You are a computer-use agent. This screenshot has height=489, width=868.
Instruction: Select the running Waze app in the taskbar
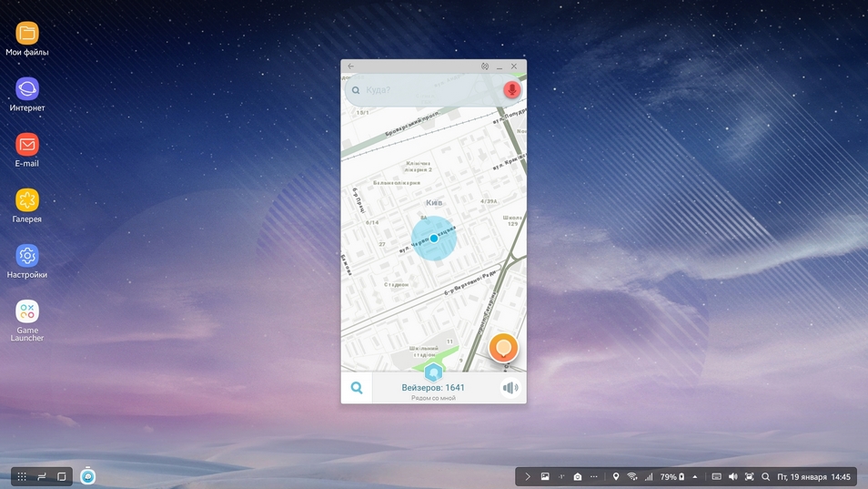[x=87, y=475]
